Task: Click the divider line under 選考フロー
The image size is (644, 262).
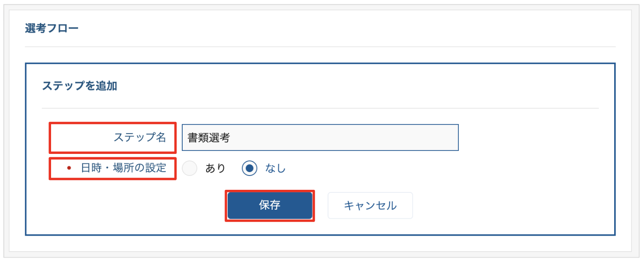Action: click(x=320, y=46)
